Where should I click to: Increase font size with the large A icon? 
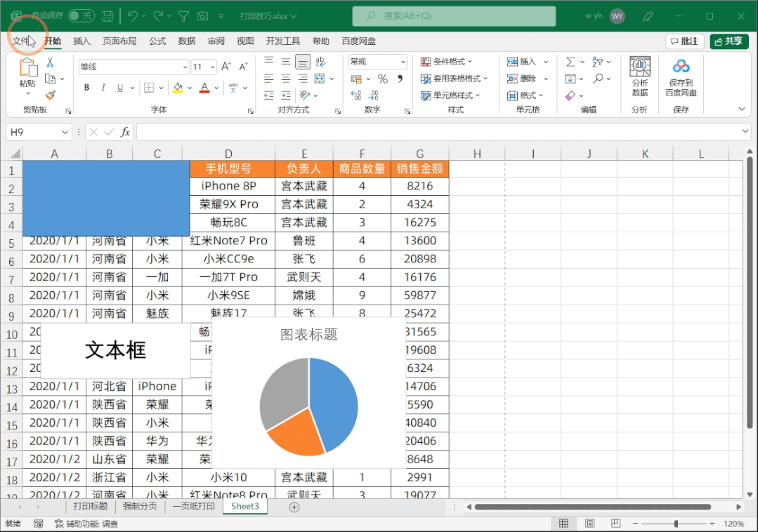[226, 67]
